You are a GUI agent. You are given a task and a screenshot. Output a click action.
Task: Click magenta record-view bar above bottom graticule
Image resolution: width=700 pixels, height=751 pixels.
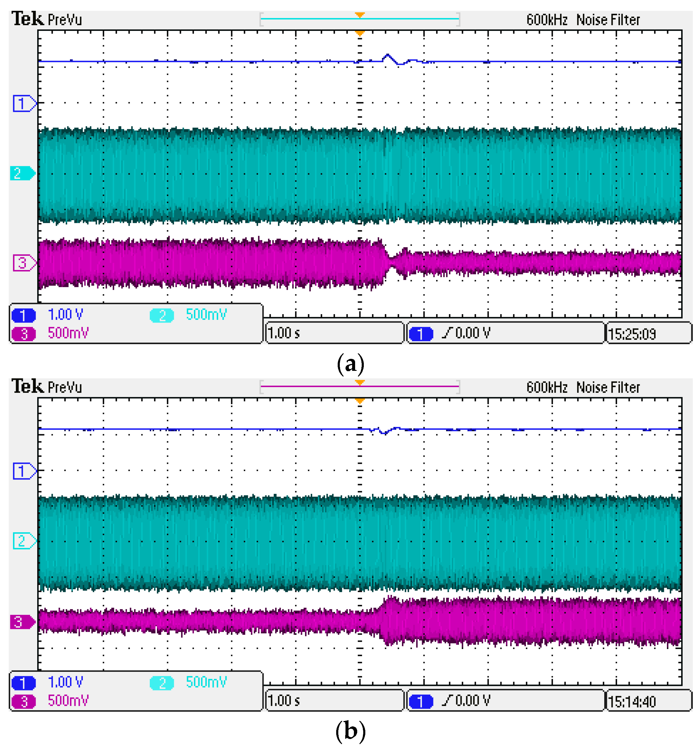310,386
